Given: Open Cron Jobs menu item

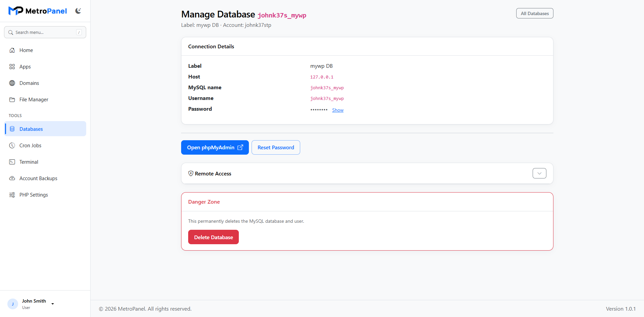Looking at the screenshot, I should point(45,146).
